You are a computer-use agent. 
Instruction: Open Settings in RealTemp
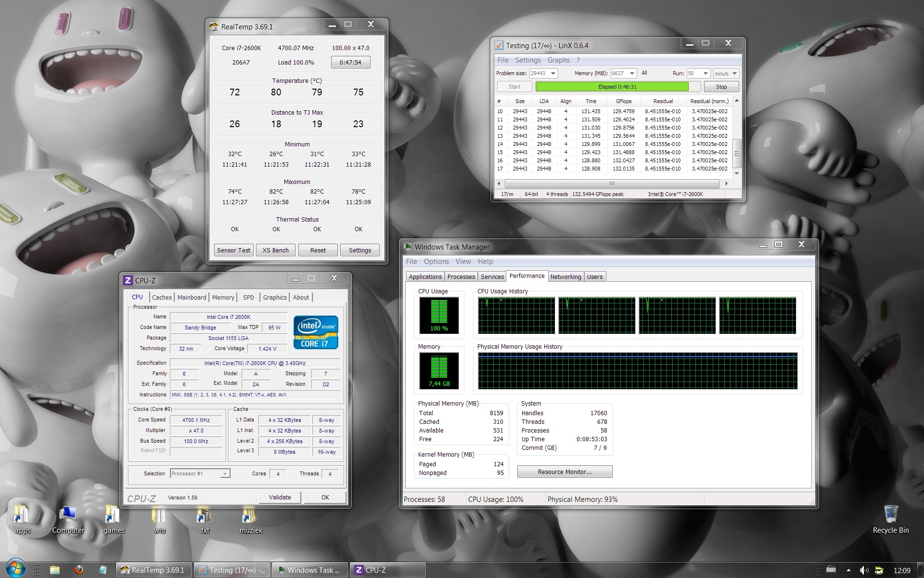pyautogui.click(x=360, y=250)
